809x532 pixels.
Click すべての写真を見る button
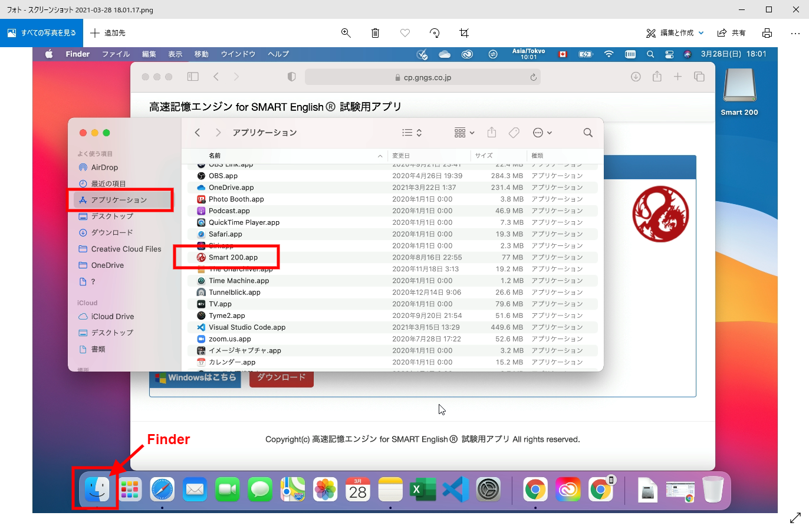click(41, 33)
